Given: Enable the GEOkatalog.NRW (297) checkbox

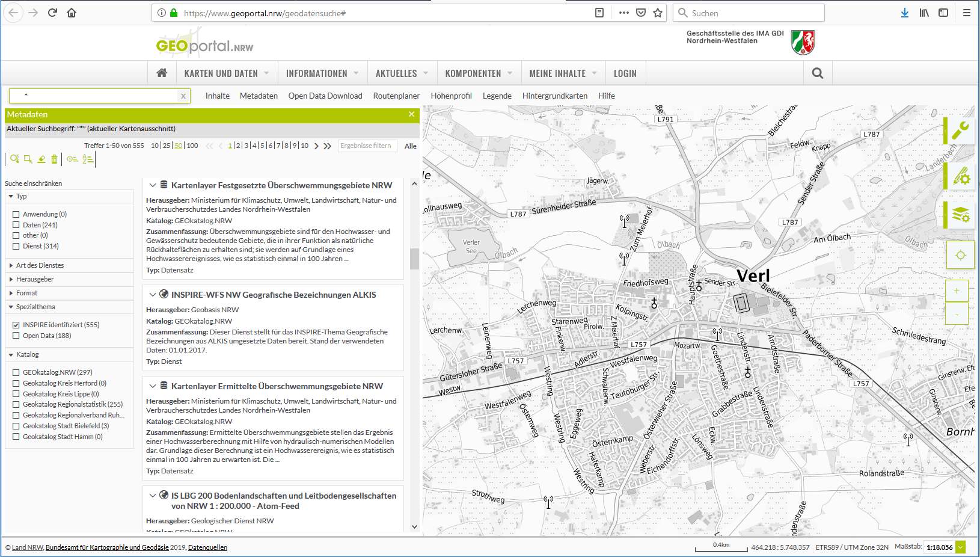Looking at the screenshot, I should click(16, 372).
